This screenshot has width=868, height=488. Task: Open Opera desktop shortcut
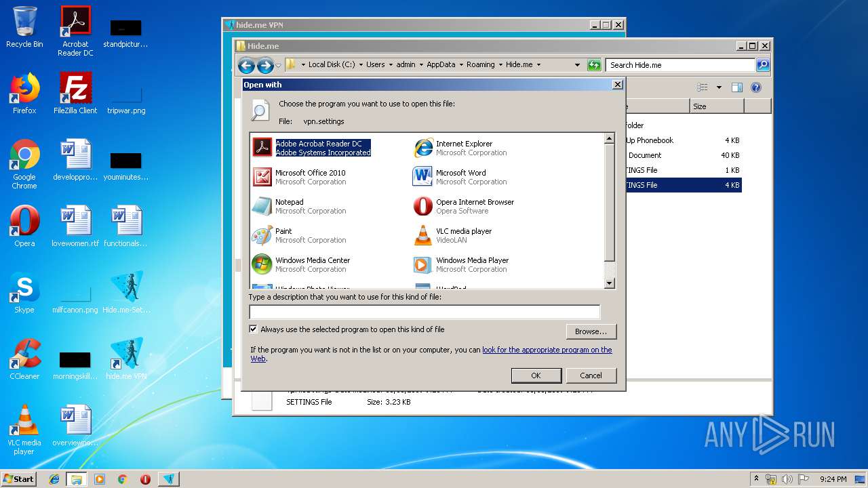[24, 226]
